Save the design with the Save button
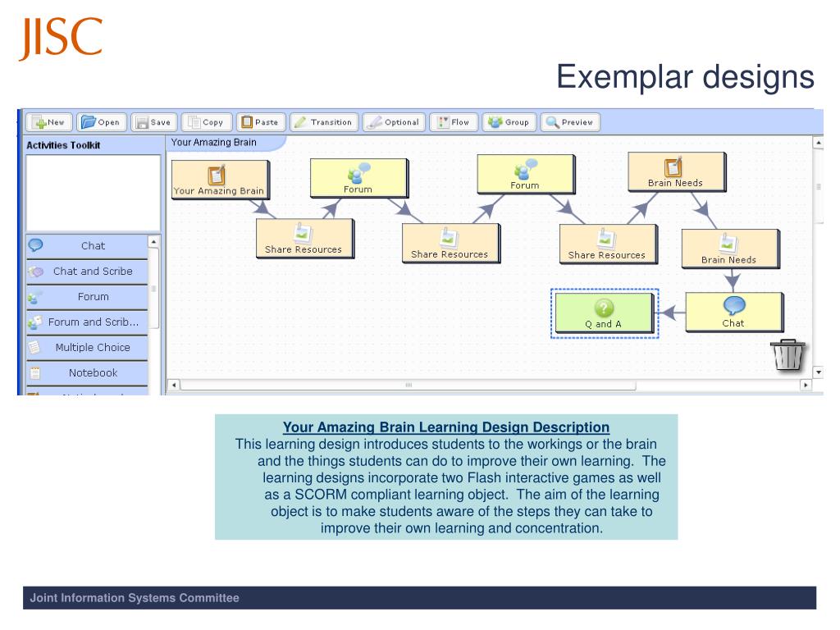The height and width of the screenshot is (630, 840). pos(153,122)
